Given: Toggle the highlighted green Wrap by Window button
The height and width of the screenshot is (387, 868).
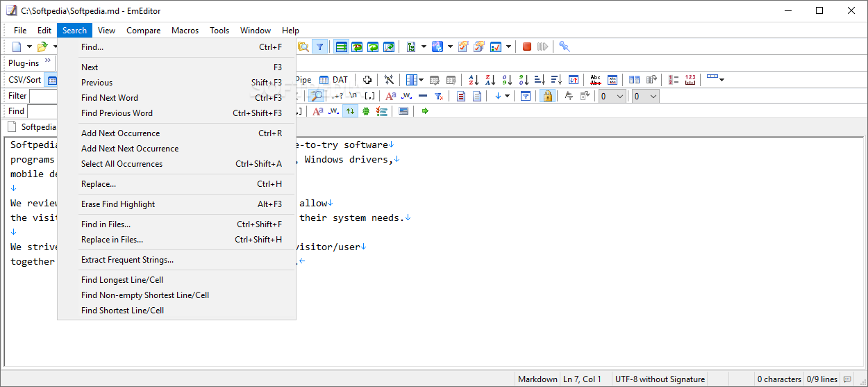Looking at the screenshot, I should 341,47.
